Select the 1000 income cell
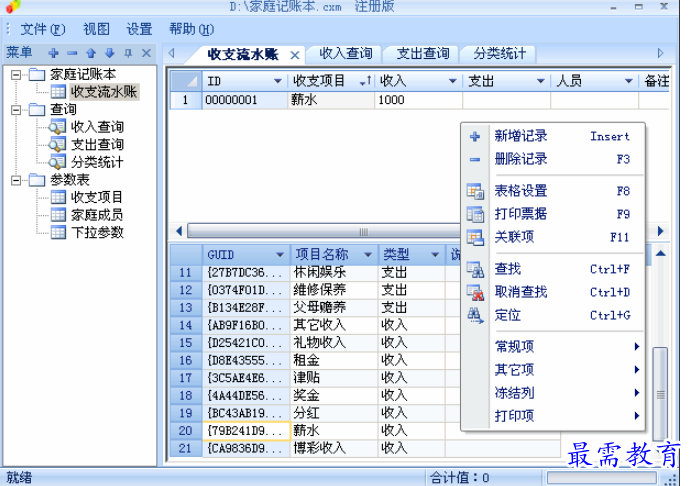The image size is (689, 486). pos(418,100)
